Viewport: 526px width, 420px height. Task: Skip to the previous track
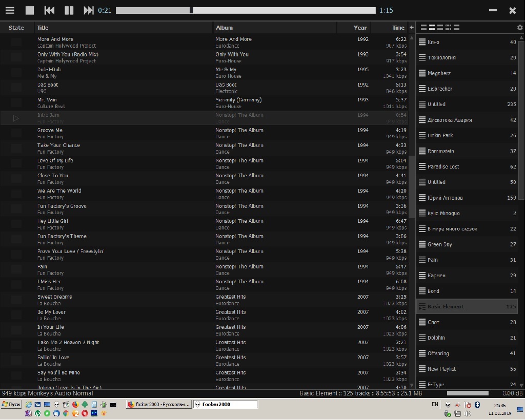click(49, 10)
